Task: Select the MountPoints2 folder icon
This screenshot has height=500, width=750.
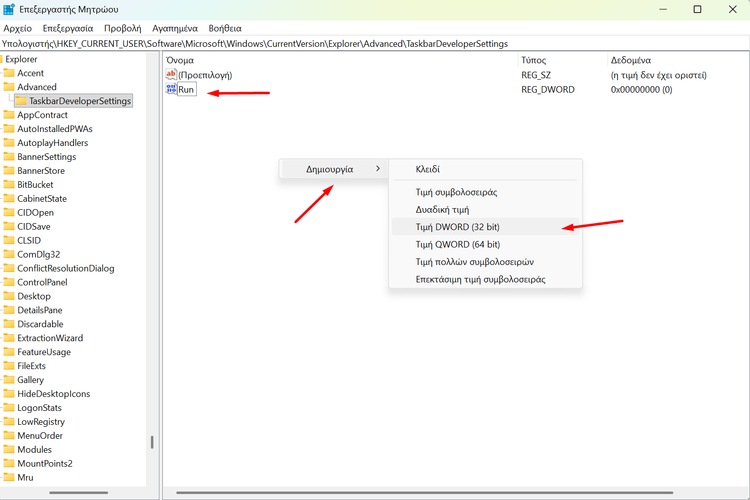Action: (x=9, y=464)
